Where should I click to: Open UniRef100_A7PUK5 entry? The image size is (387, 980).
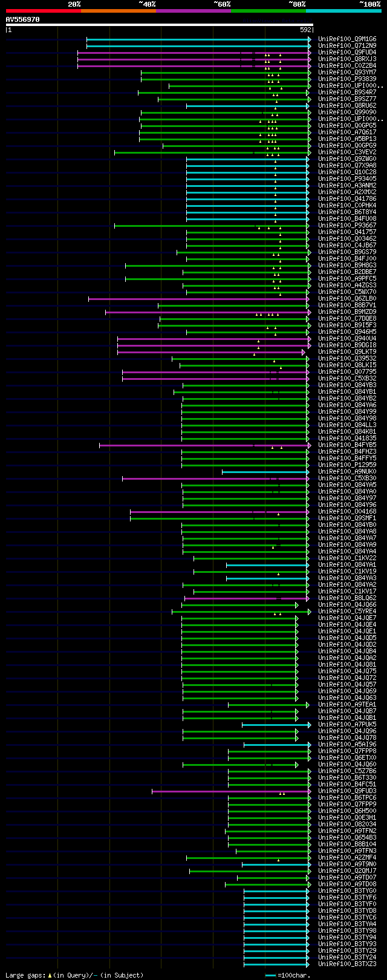click(x=347, y=725)
